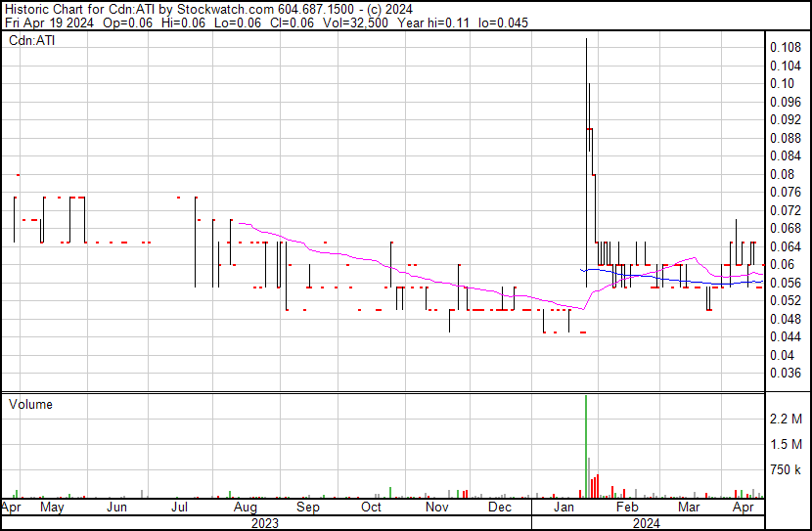812x531 pixels.
Task: Click the Stockwatch.com chart title text
Action: click(x=208, y=10)
